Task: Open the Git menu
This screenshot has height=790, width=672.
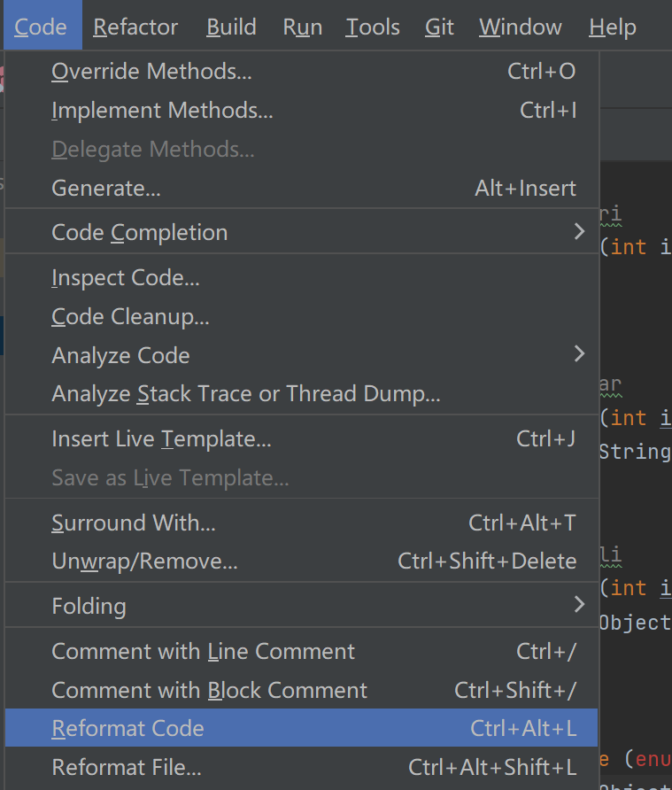Action: click(x=439, y=27)
